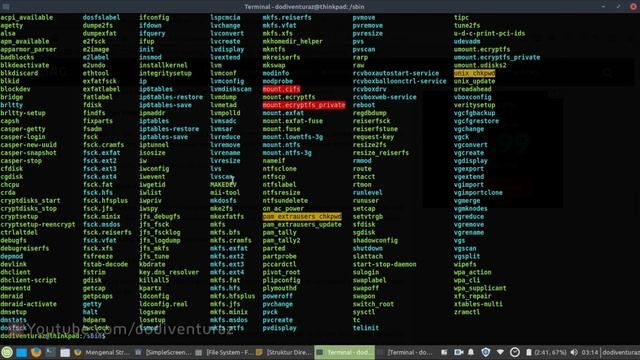Click the iptables-restore entry

pos(169,129)
